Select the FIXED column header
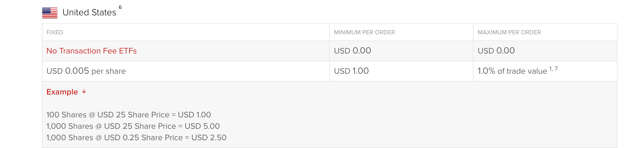The image size is (644, 148). coord(55,32)
